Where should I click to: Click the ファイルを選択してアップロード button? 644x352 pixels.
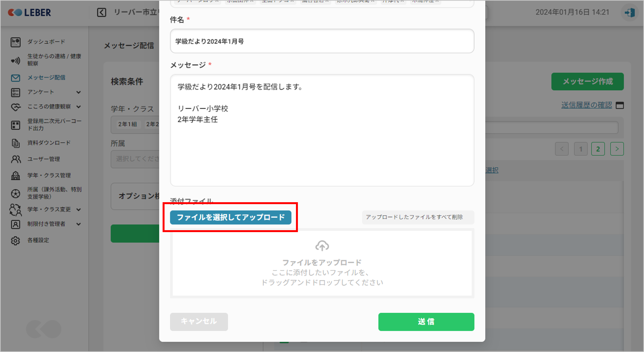[230, 217]
